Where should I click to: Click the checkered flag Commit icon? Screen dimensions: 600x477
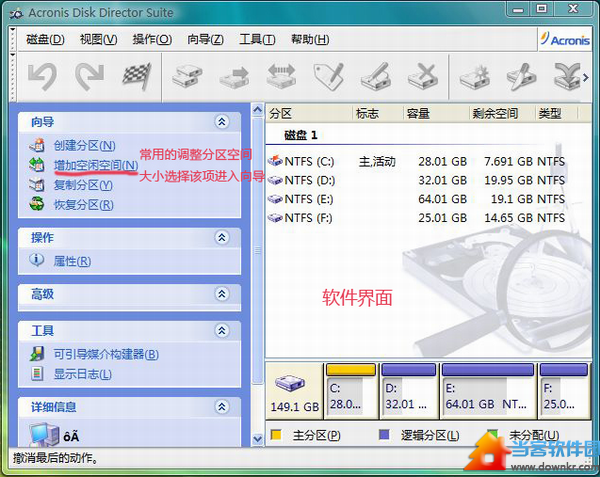click(137, 77)
